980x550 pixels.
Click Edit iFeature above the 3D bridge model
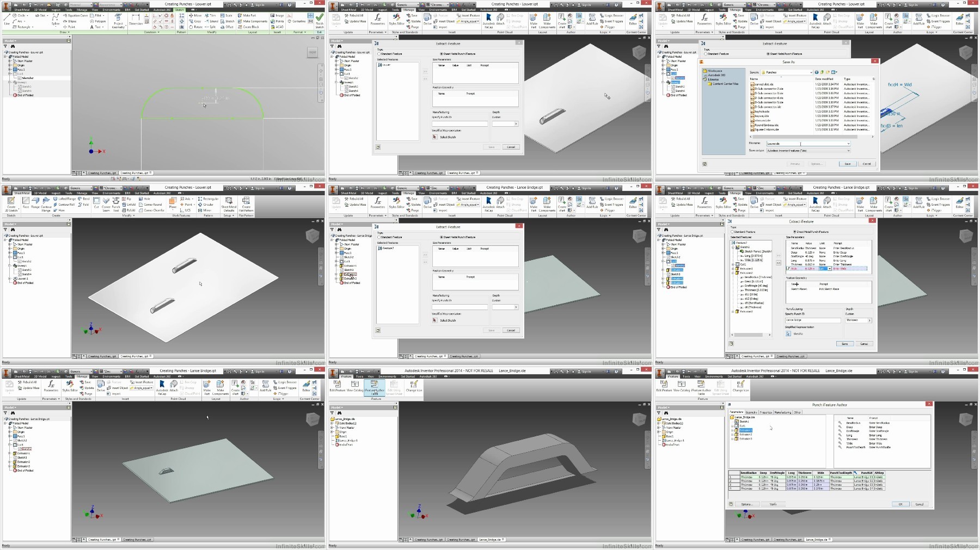pyautogui.click(x=337, y=386)
